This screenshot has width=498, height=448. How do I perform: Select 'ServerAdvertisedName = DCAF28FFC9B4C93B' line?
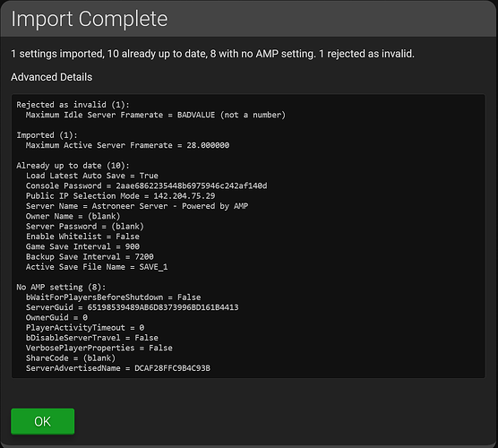(x=118, y=368)
